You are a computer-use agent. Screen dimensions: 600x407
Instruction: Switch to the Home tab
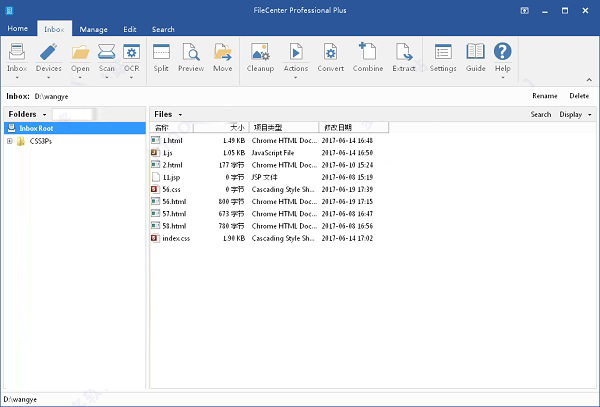click(18, 29)
